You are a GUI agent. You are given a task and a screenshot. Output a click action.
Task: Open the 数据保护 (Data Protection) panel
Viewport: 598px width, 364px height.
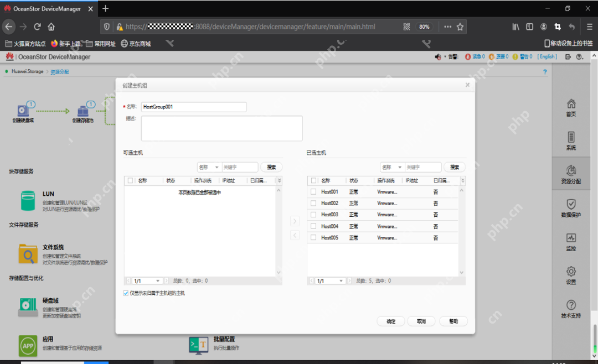point(571,209)
